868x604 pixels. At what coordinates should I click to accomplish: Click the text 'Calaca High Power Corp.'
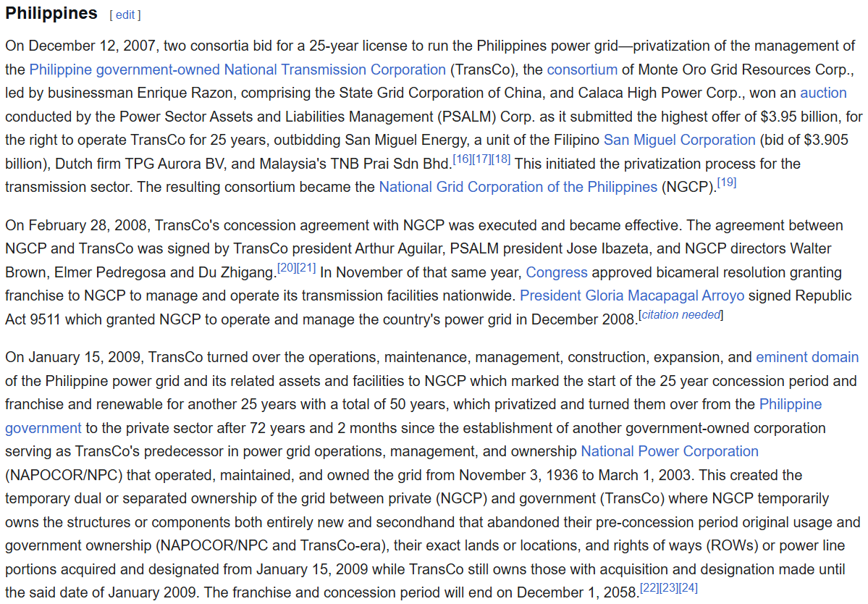click(x=660, y=93)
